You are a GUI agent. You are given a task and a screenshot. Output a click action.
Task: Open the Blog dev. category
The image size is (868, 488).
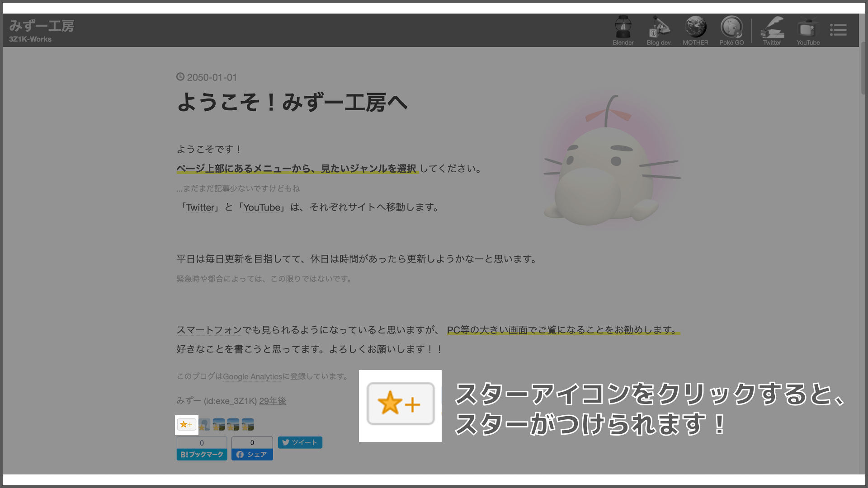pyautogui.click(x=659, y=30)
